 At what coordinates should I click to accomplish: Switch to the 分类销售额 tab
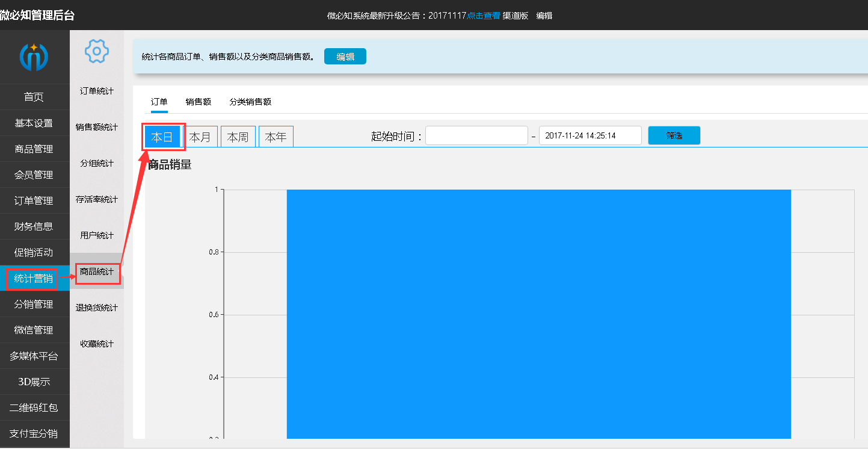click(x=250, y=102)
